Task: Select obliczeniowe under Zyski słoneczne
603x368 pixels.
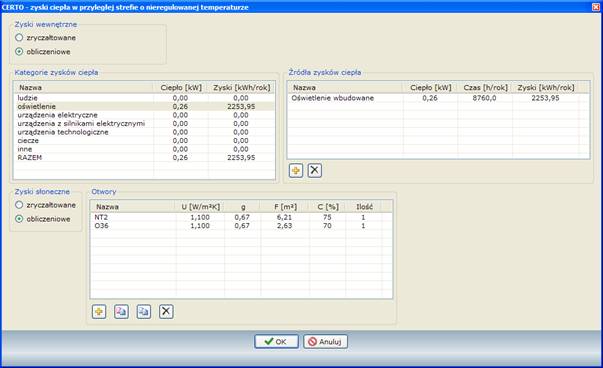Action: [43, 219]
